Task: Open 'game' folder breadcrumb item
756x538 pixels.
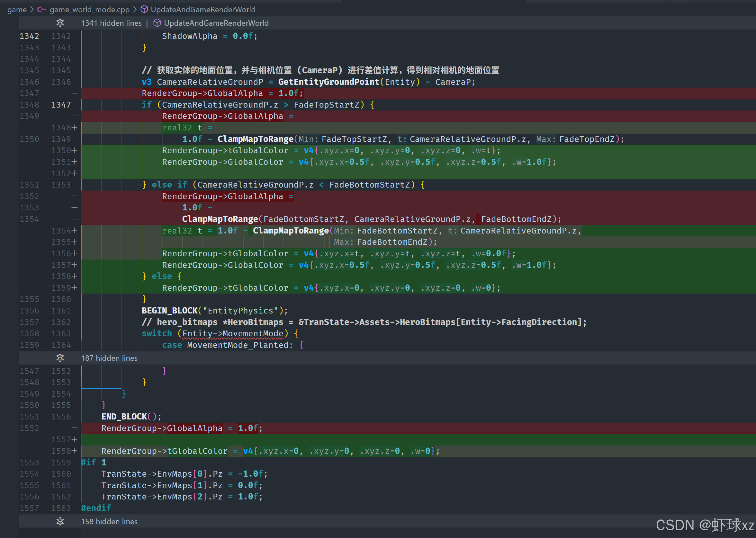Action: 17,10
